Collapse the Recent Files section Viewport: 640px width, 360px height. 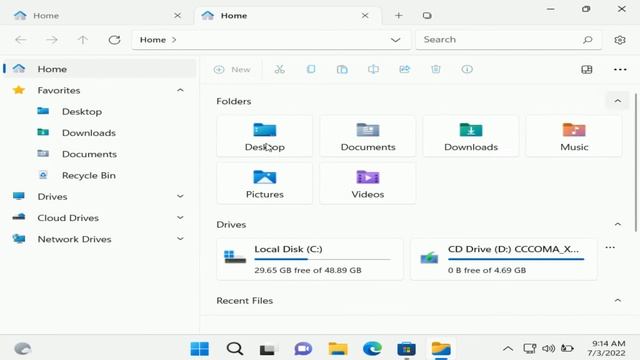[618, 300]
